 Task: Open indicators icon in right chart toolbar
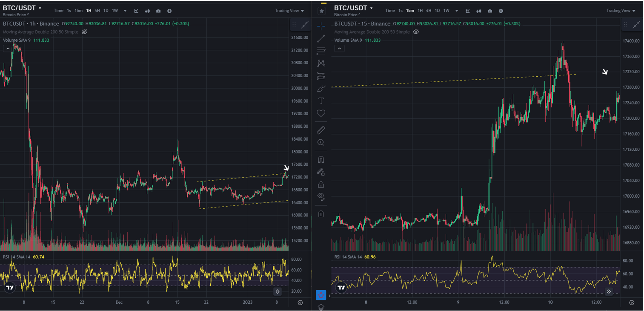pos(468,11)
